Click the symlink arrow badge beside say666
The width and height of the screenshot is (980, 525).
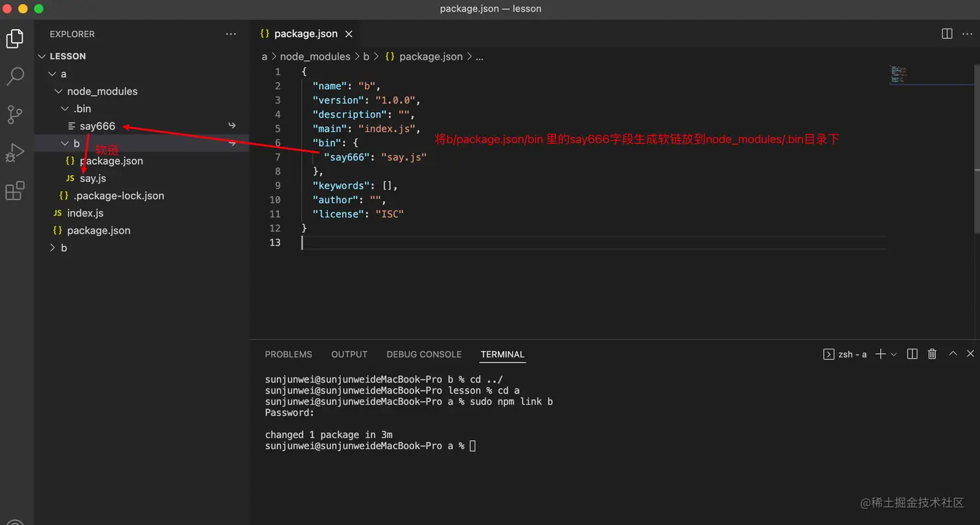[232, 126]
